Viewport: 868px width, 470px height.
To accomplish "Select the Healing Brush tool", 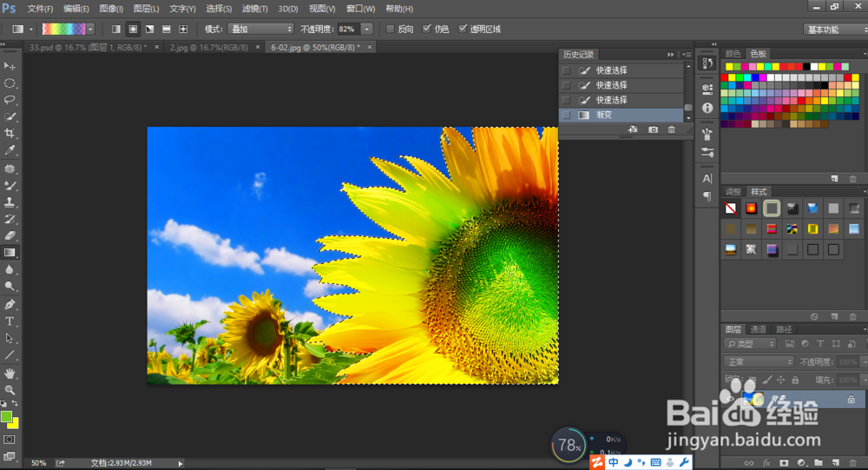I will pyautogui.click(x=10, y=169).
